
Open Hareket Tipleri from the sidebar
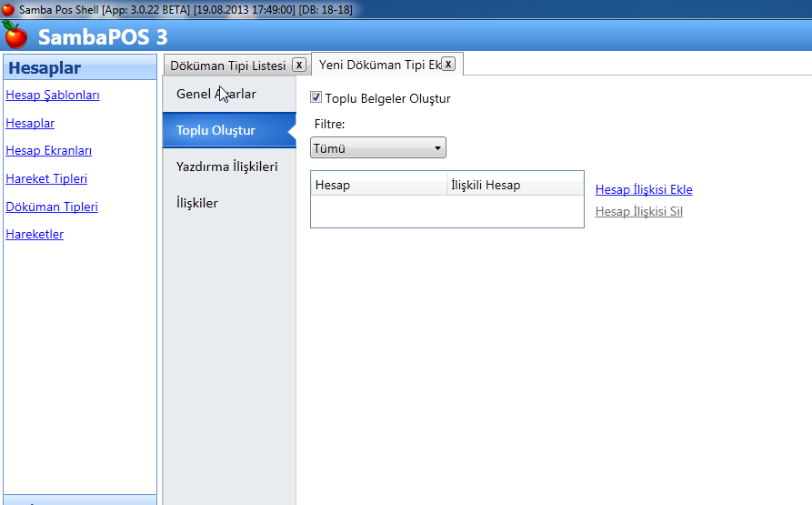click(x=46, y=178)
